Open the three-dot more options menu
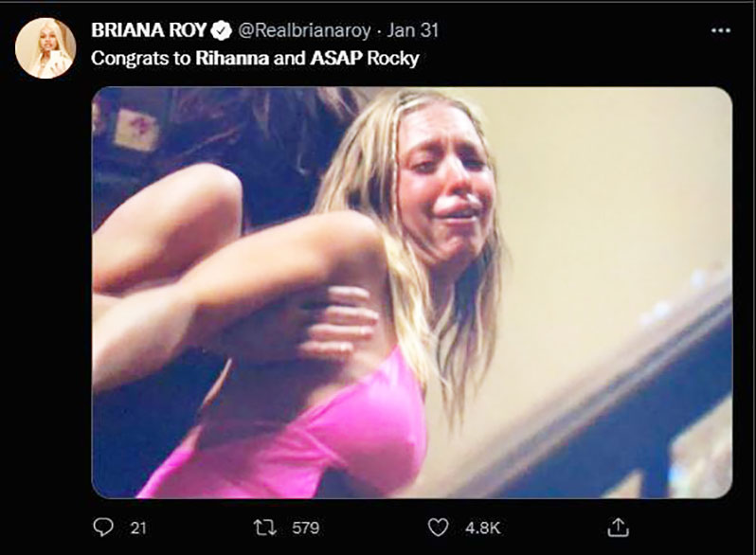 [x=720, y=30]
